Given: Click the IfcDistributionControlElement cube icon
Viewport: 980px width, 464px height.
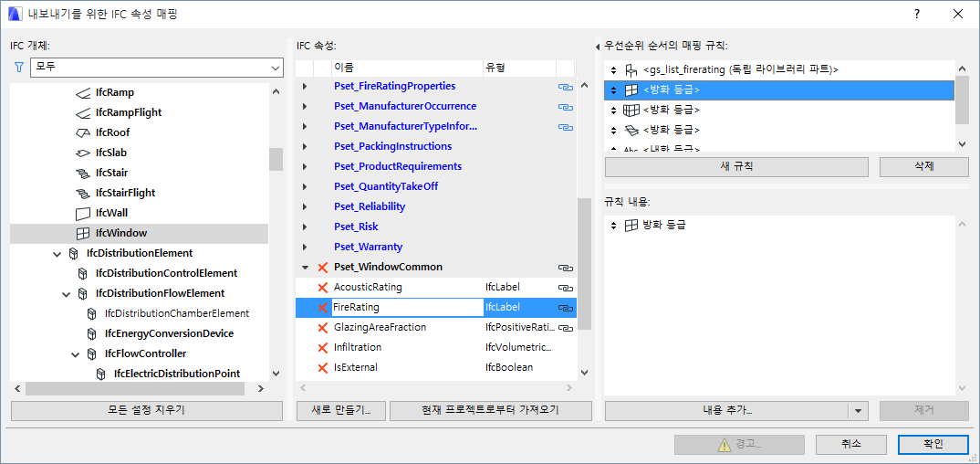Looking at the screenshot, I should point(82,273).
